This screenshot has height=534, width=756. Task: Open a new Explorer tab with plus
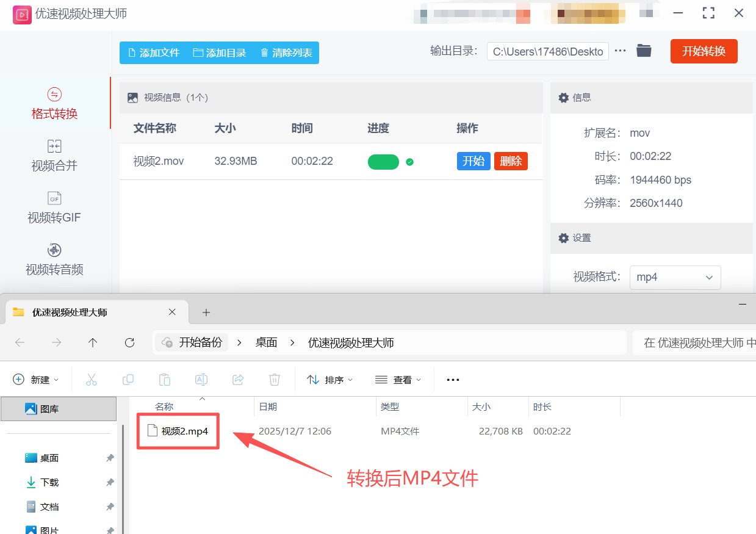click(x=206, y=312)
